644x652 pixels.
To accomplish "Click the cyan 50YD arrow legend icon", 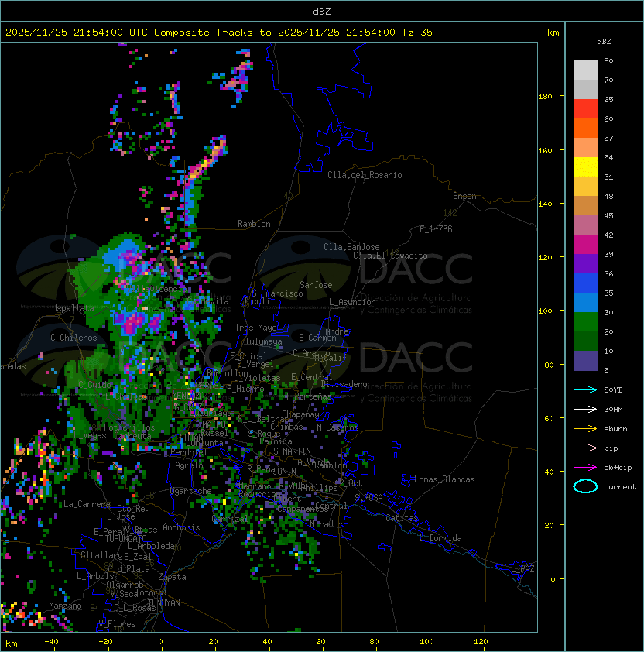I will pos(585,389).
